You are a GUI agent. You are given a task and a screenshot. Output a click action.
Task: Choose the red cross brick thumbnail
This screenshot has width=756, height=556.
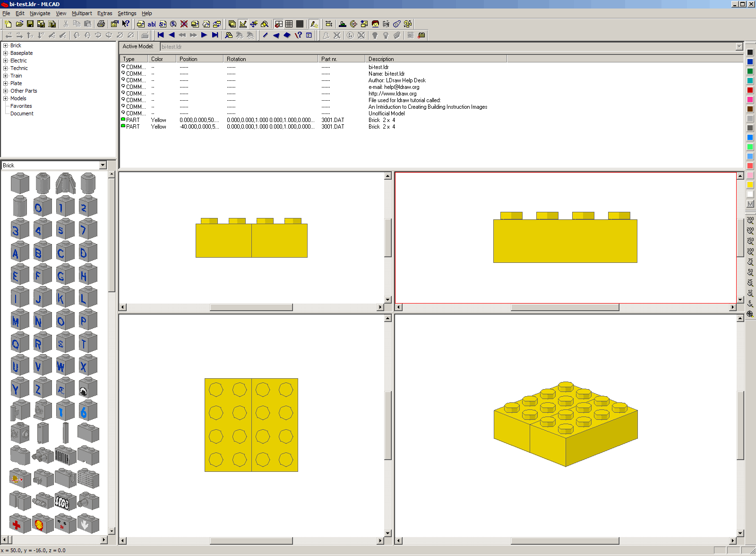click(x=20, y=523)
